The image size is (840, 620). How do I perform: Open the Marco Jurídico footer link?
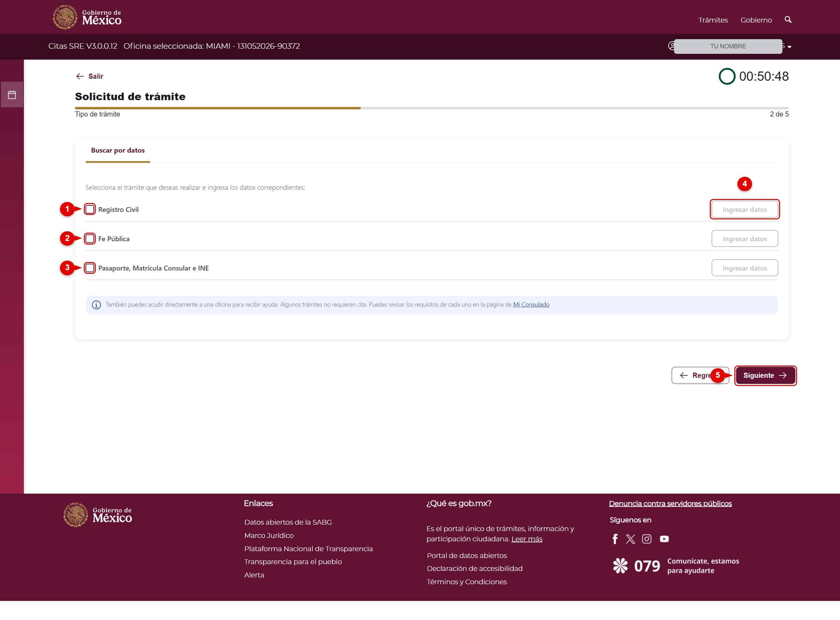click(269, 535)
